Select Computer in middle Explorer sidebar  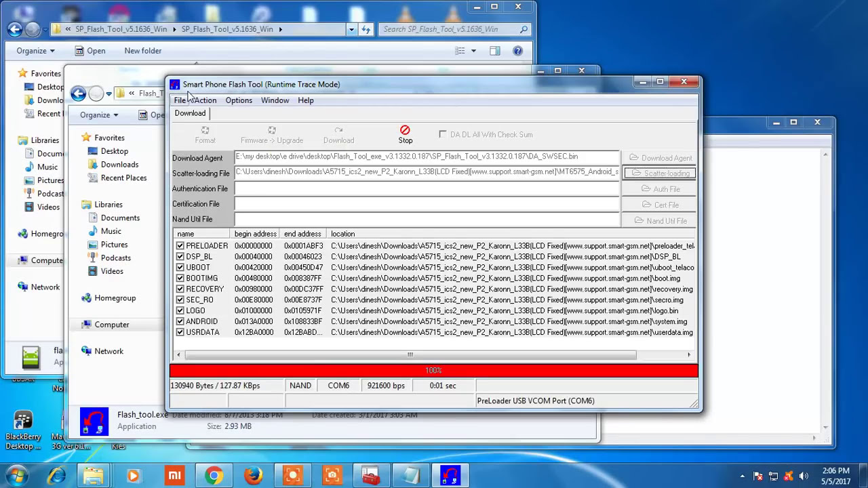pyautogui.click(x=112, y=325)
